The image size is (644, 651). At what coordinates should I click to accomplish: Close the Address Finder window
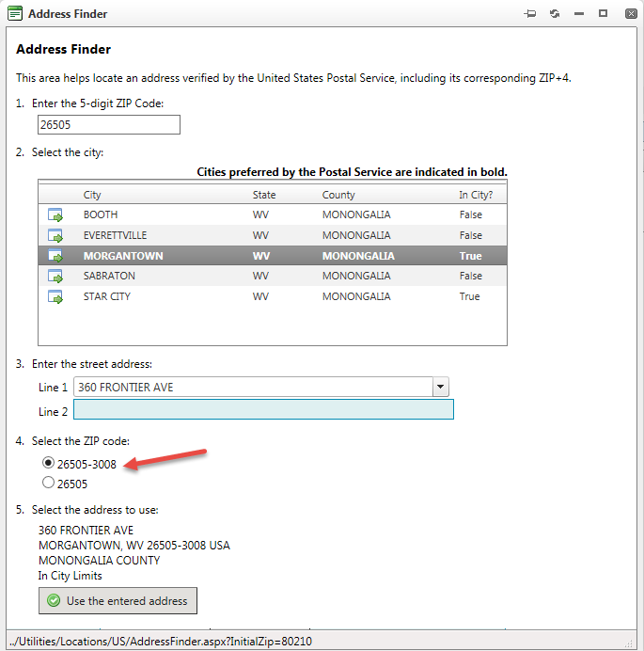(x=627, y=14)
